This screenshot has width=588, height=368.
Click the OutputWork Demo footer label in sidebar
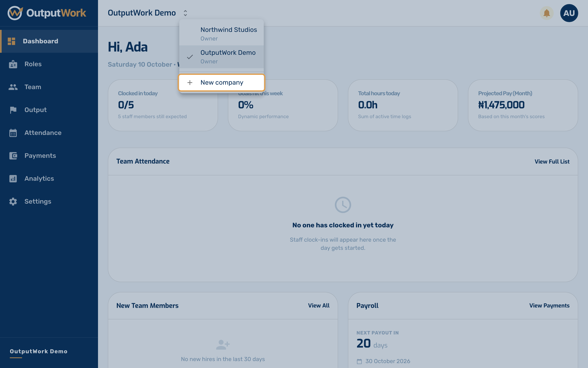coord(39,351)
